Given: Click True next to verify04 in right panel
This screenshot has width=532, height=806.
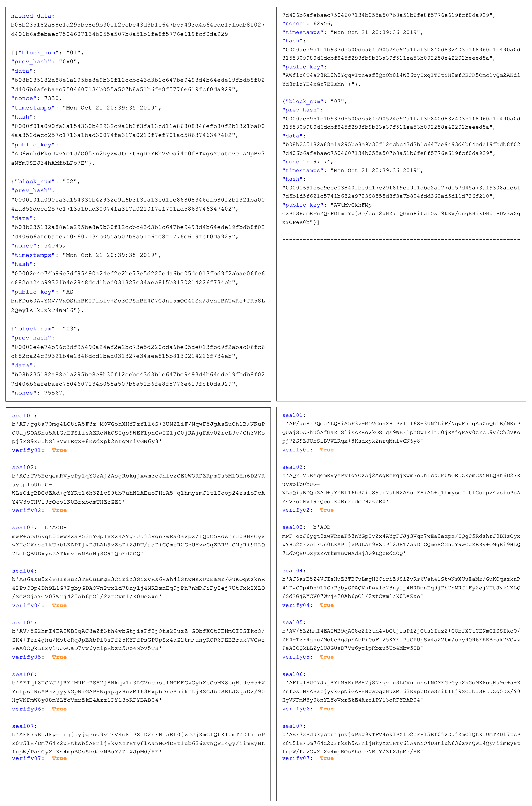Looking at the screenshot, I should pos(327,605).
